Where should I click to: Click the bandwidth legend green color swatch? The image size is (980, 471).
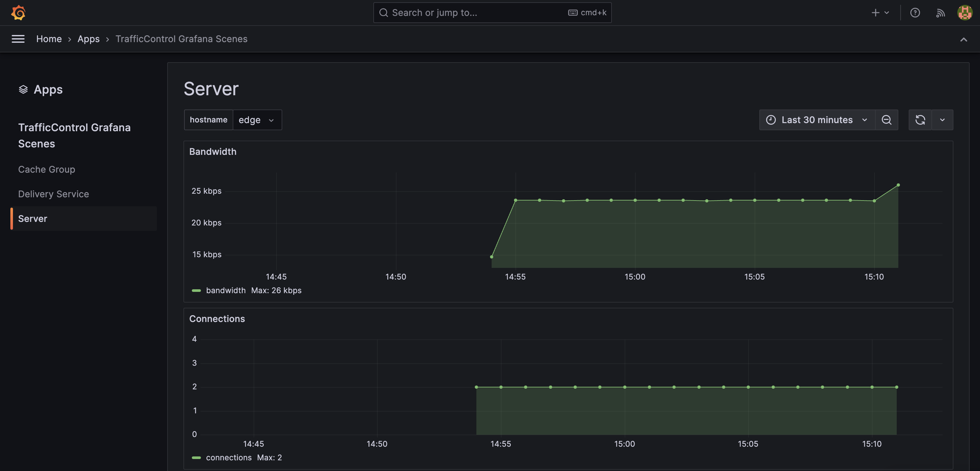pos(196,291)
